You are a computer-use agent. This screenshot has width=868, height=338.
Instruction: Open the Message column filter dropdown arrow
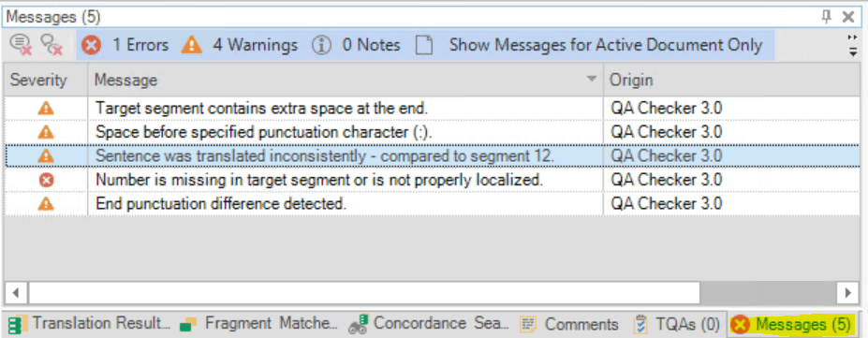pyautogui.click(x=592, y=79)
